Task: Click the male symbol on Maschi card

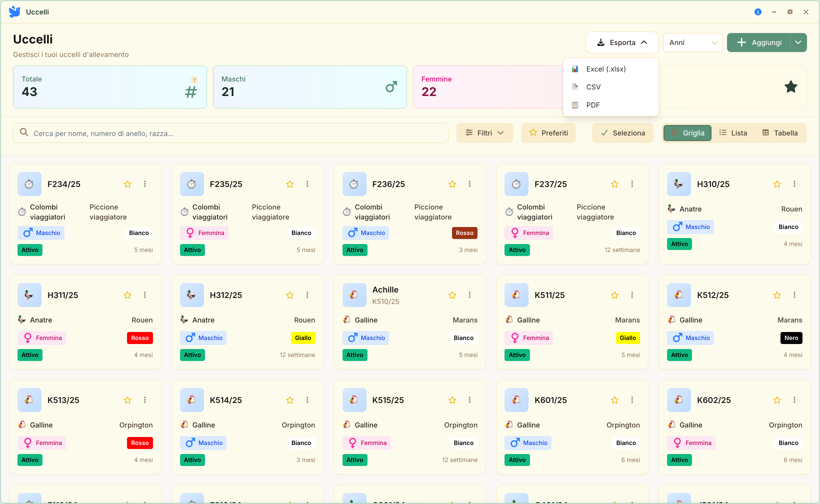Action: coord(391,87)
